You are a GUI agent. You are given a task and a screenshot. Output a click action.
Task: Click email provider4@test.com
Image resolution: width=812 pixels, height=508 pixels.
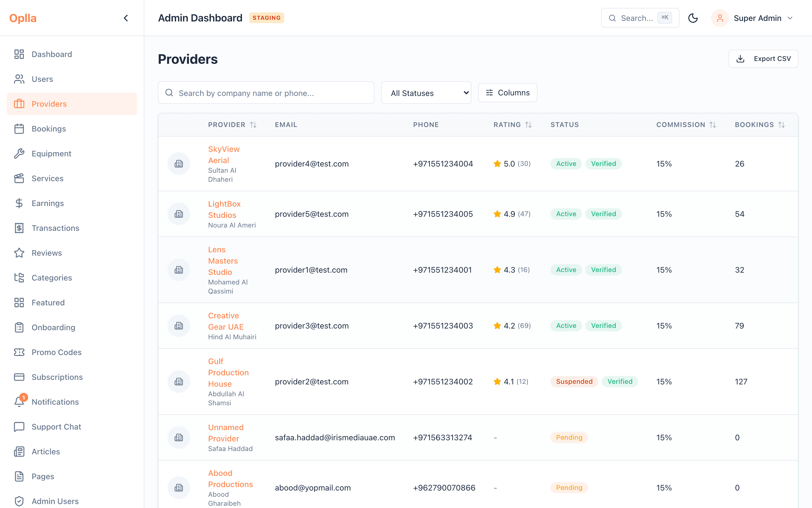pyautogui.click(x=312, y=164)
